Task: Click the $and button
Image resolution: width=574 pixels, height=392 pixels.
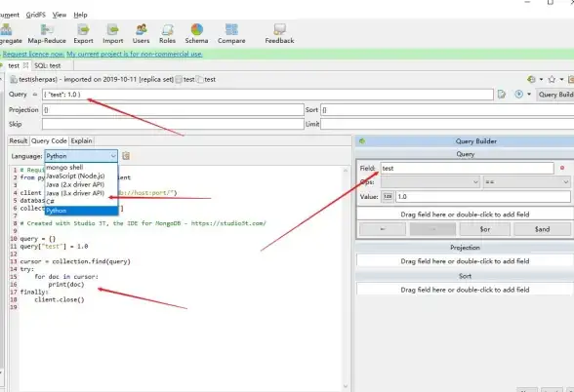Action: click(x=542, y=229)
